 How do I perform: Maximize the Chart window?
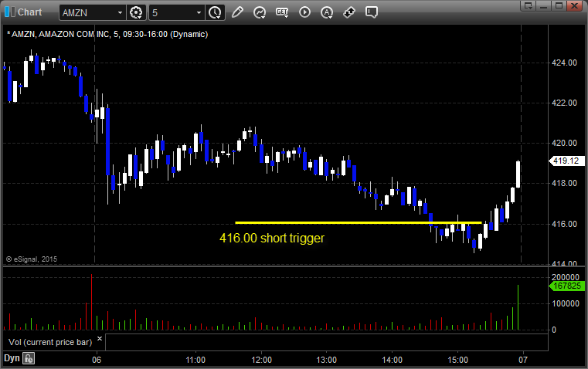[x=559, y=5]
